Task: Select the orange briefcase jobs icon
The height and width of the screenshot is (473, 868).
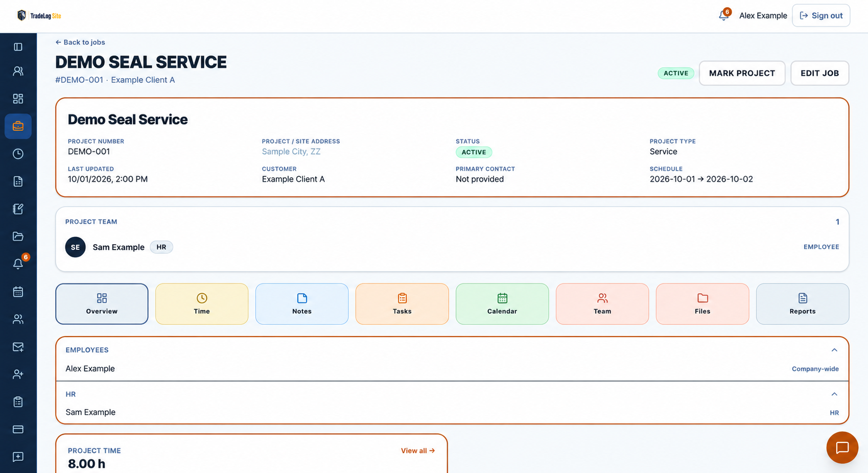Action: (18, 126)
